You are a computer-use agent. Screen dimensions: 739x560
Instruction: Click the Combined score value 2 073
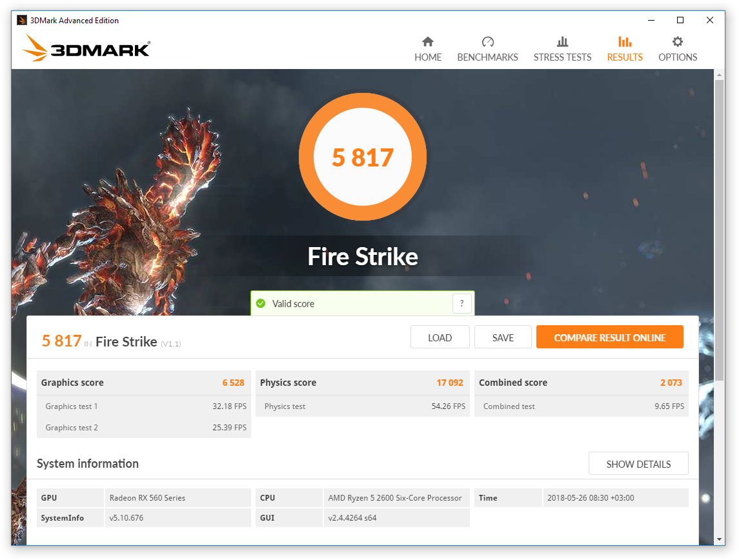pyautogui.click(x=671, y=383)
